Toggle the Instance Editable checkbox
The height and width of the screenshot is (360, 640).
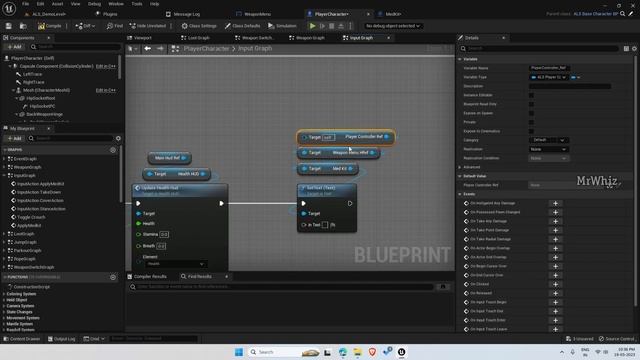point(531,95)
